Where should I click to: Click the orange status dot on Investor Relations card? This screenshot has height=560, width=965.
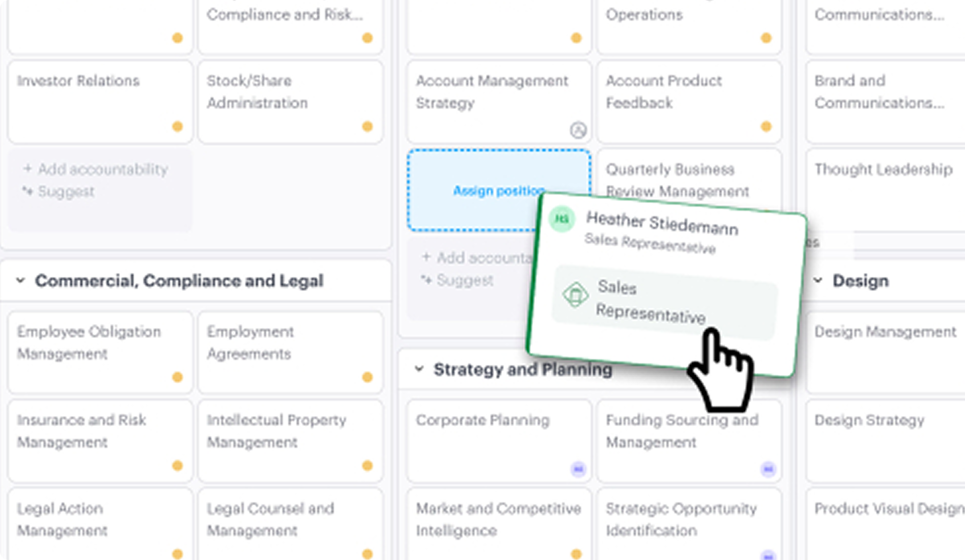pyautogui.click(x=178, y=126)
